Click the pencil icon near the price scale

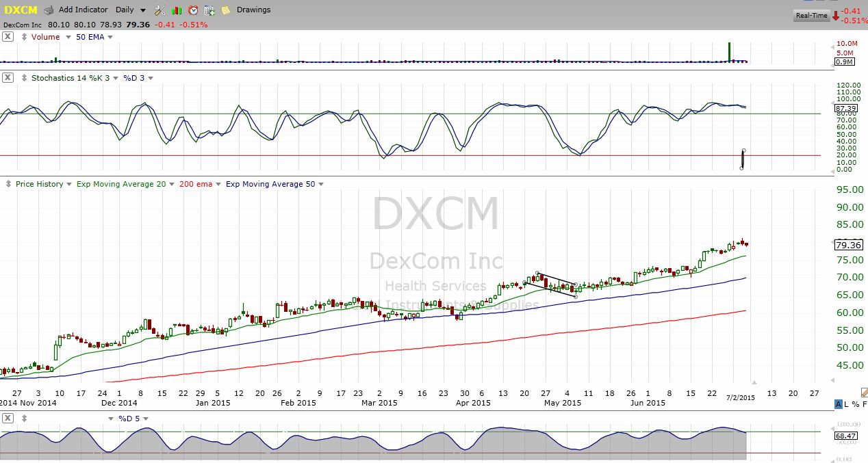[863, 393]
